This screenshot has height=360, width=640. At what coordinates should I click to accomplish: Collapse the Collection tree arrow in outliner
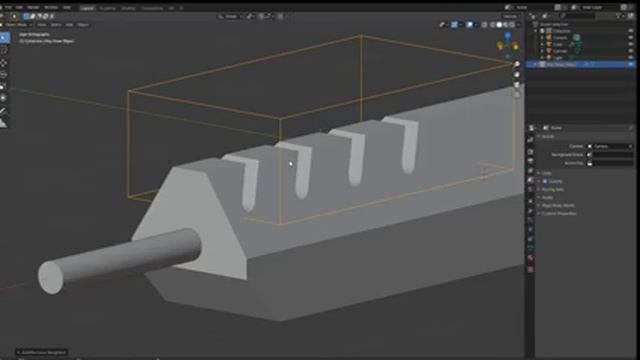536,31
